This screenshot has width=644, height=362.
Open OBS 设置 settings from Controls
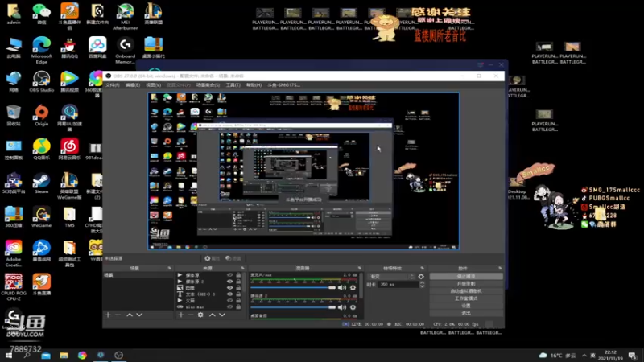tap(466, 306)
